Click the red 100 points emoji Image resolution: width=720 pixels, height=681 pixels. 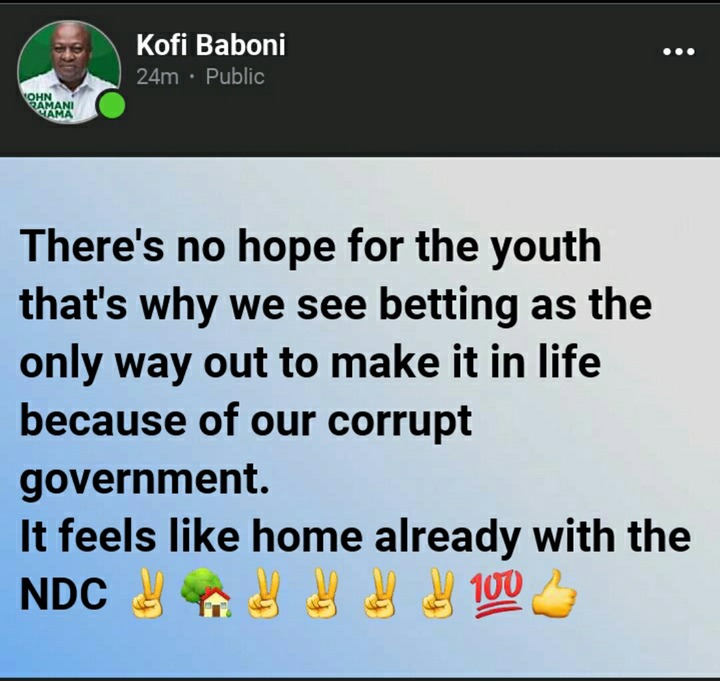click(x=497, y=593)
